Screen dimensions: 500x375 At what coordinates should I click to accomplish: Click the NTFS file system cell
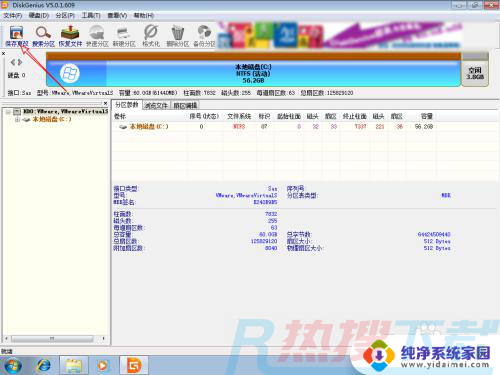click(239, 127)
